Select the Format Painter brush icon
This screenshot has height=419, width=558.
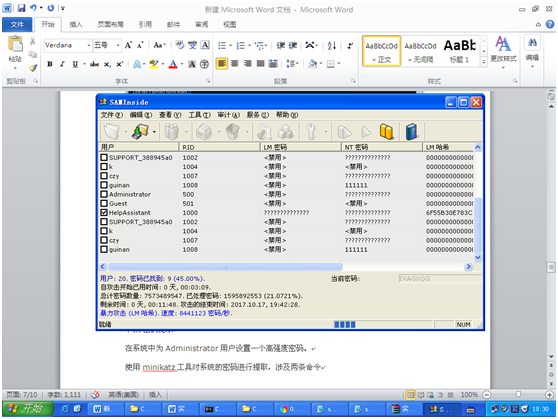click(33, 68)
